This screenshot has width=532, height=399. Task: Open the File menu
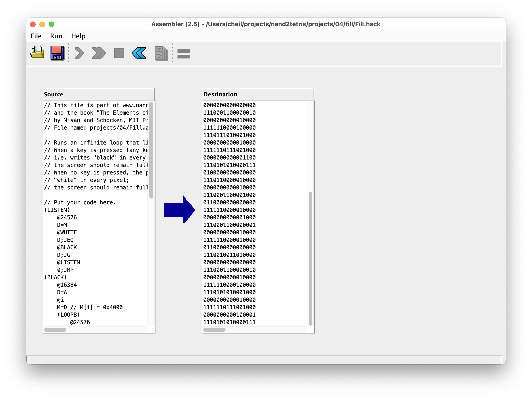tap(36, 36)
